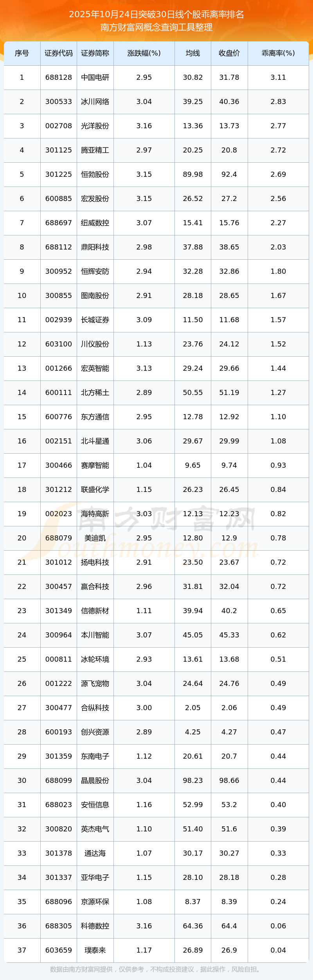The height and width of the screenshot is (980, 313).
Task: Click stock name 东方通信
Action: click(x=95, y=417)
